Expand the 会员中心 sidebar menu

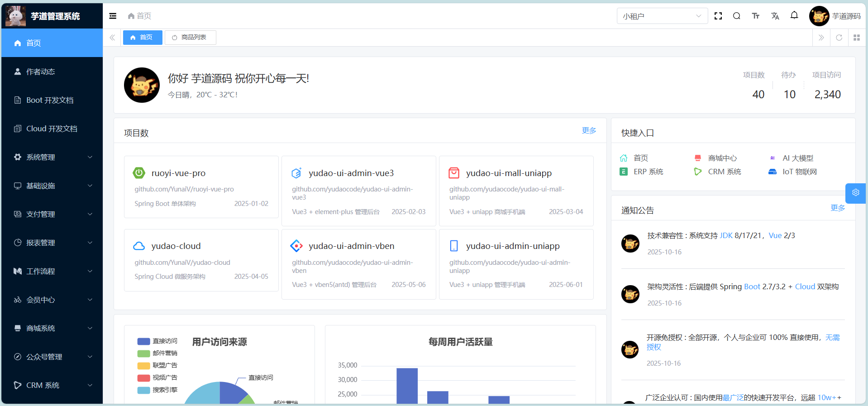[x=52, y=300]
